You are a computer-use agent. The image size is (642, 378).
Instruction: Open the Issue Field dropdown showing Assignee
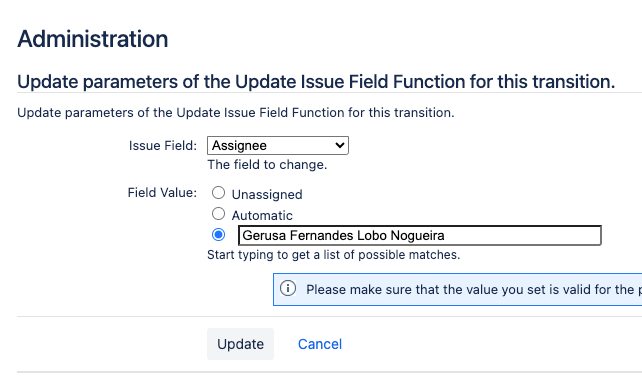[x=278, y=145]
